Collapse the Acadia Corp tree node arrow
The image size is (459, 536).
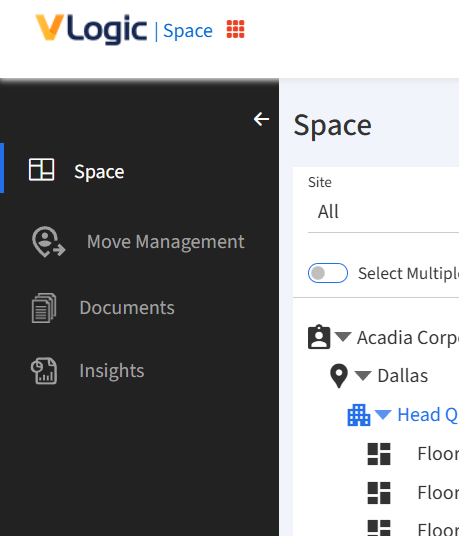[343, 336]
